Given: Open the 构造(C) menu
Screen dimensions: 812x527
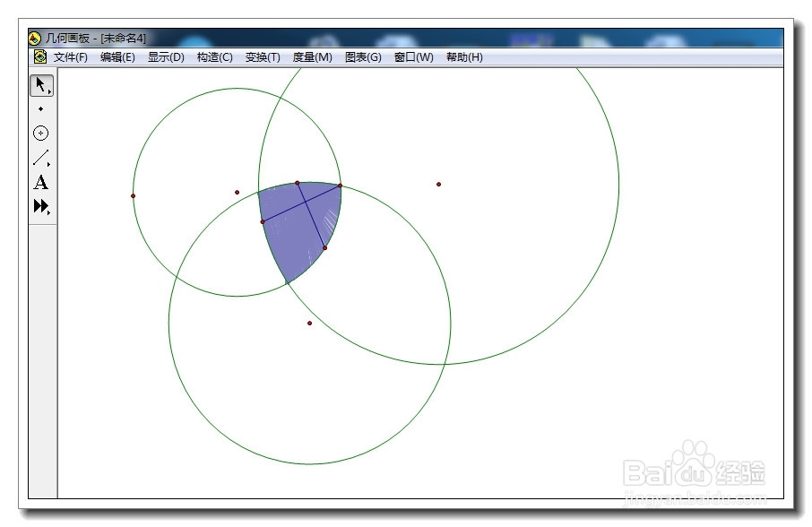Looking at the screenshot, I should point(214,57).
